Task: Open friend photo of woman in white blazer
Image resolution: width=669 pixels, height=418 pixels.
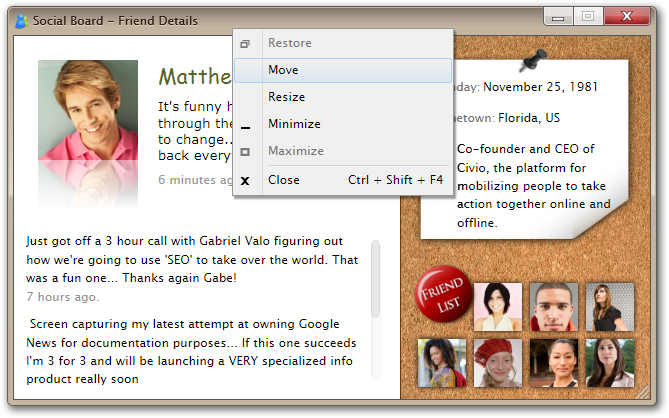Action: [609, 362]
